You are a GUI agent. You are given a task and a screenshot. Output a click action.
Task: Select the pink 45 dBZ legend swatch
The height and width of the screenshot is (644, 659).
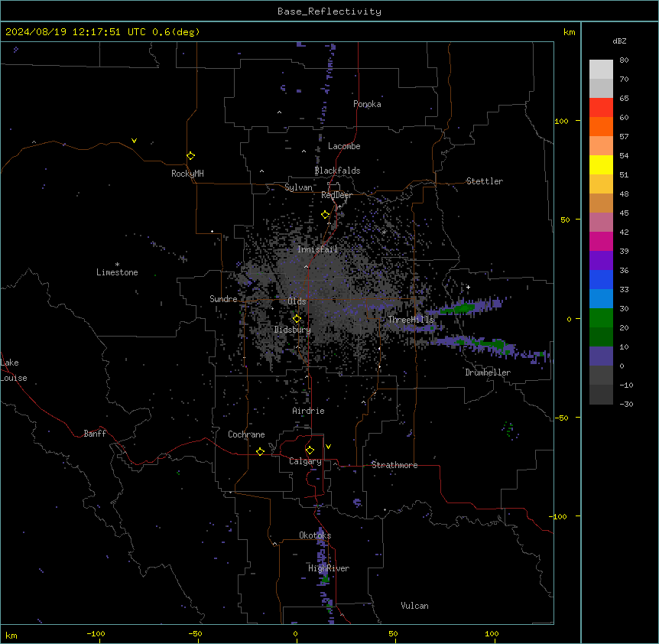tap(601, 223)
